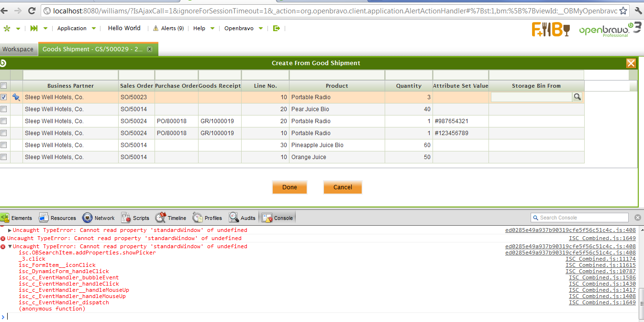Screen dimensions: 644x322
Task: Open the Network panel in developer tools
Action: tap(99, 218)
